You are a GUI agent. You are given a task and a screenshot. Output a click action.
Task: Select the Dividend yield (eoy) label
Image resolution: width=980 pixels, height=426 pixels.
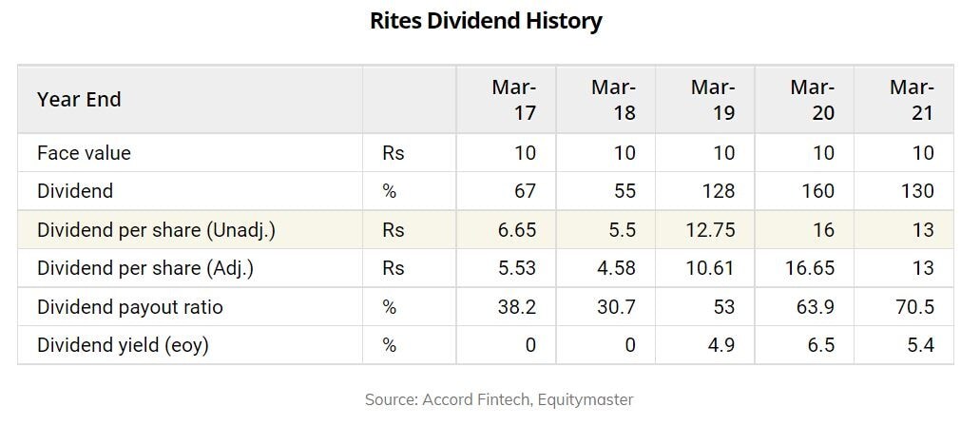[123, 345]
